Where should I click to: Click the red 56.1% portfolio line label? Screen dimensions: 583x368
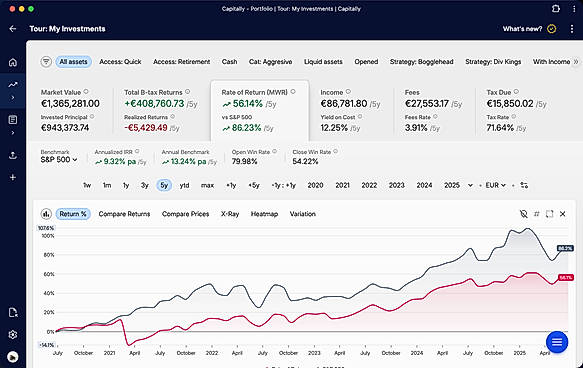click(x=566, y=278)
